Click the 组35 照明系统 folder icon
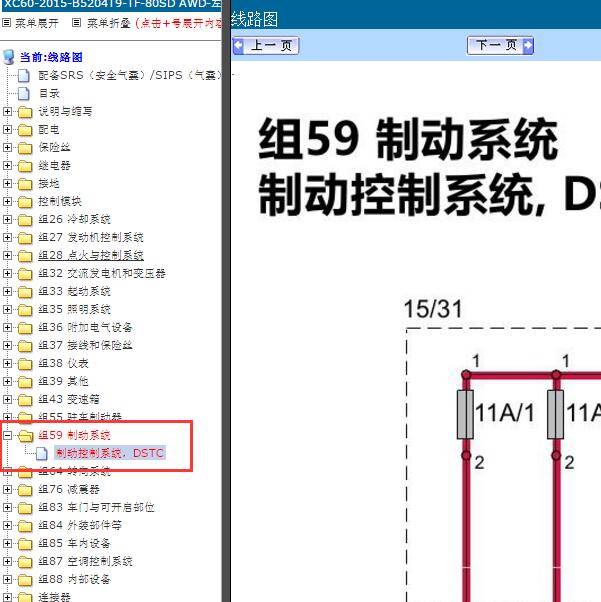Viewport: 601px width, 602px height. coord(25,310)
